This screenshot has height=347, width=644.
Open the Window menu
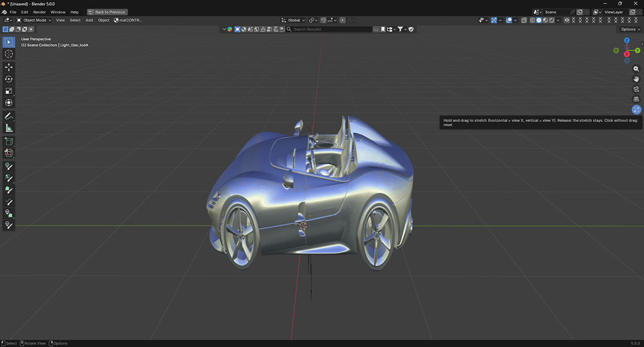click(58, 12)
